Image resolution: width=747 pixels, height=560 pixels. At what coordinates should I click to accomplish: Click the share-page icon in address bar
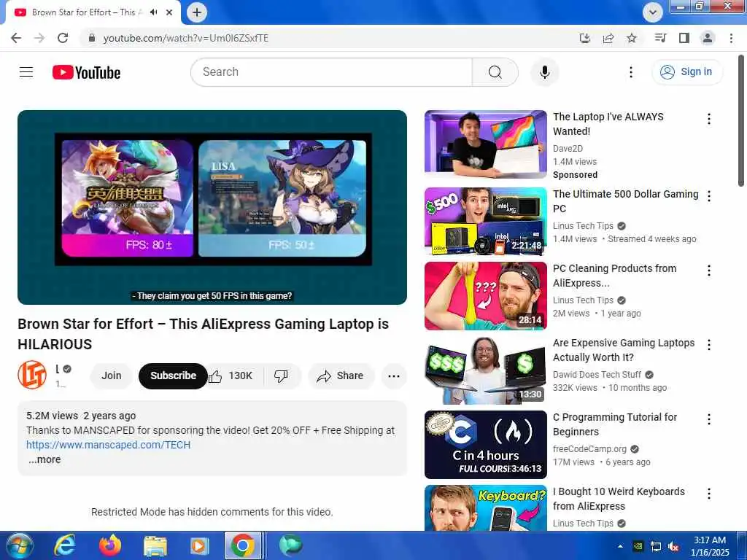click(x=608, y=38)
